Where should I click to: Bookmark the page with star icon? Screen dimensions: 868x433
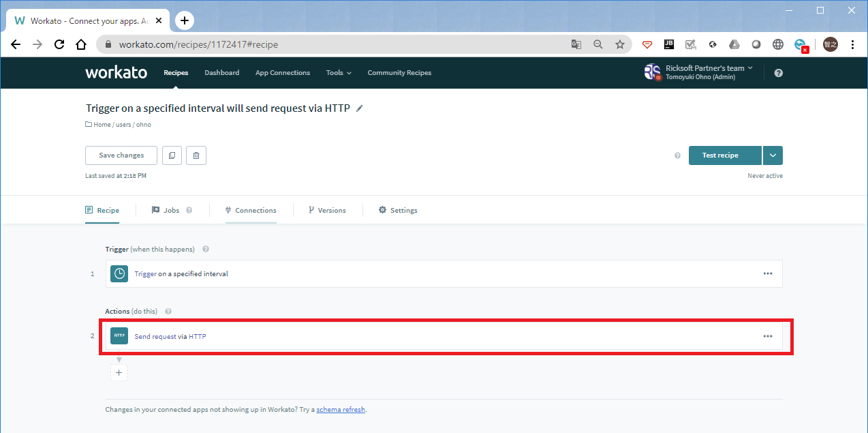619,44
